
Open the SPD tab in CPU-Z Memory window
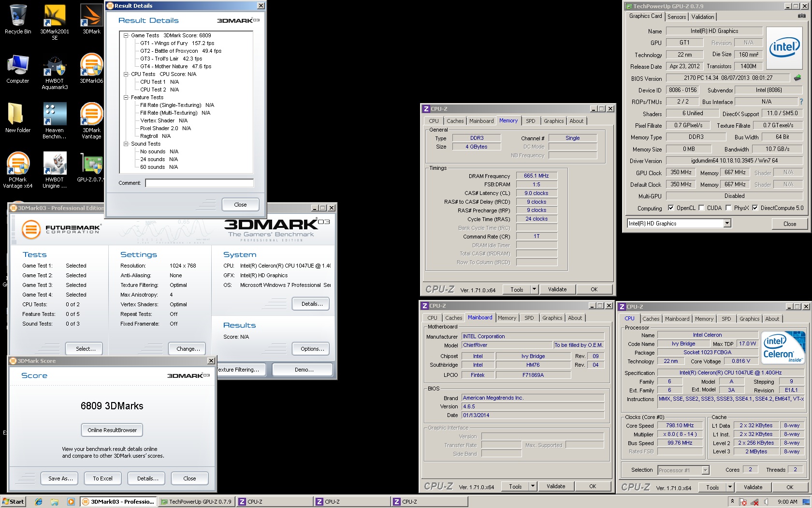530,121
